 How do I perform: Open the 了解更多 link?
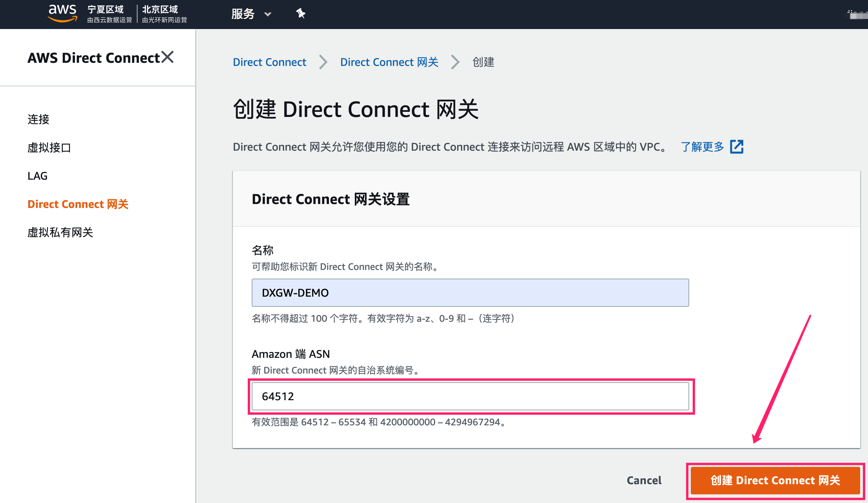(702, 147)
